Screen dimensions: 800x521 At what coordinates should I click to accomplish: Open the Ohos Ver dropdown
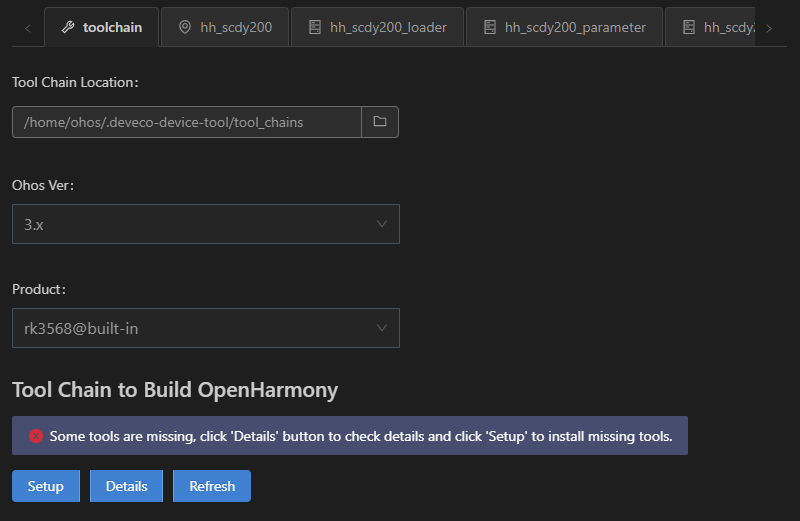click(x=206, y=224)
